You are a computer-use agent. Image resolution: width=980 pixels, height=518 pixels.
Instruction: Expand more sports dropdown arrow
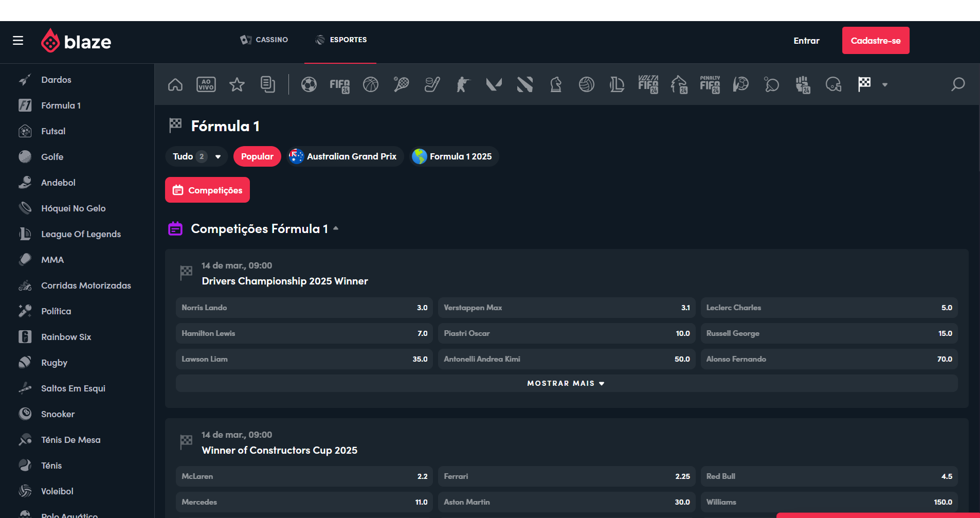[x=885, y=85]
